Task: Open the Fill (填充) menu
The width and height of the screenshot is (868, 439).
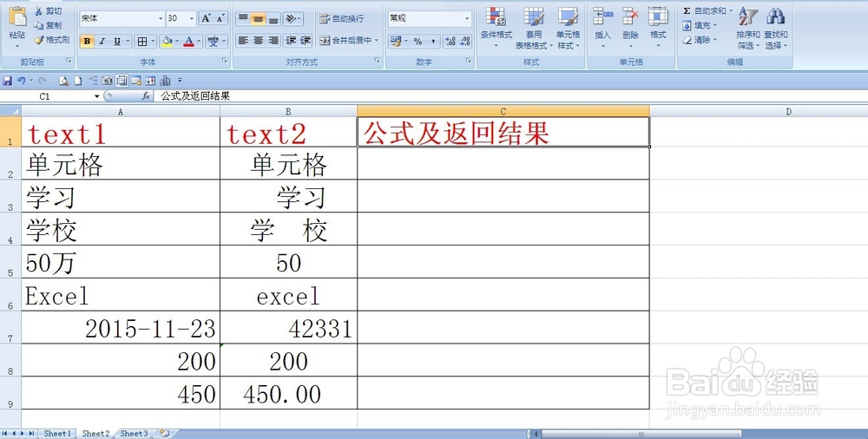Action: 699,25
